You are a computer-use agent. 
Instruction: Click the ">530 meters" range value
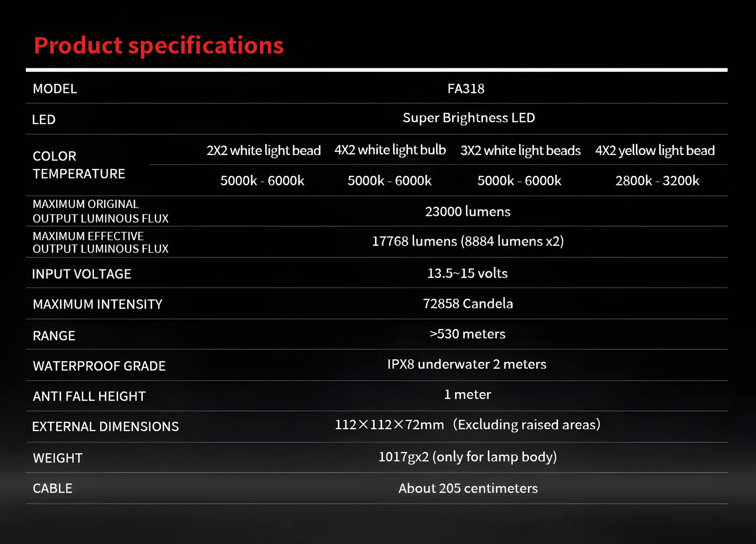point(467,334)
